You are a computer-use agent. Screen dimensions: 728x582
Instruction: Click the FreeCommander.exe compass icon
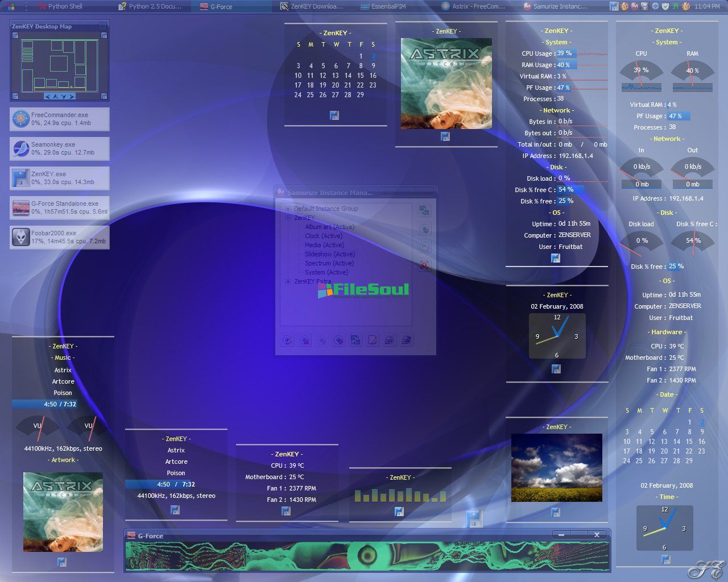click(x=21, y=119)
